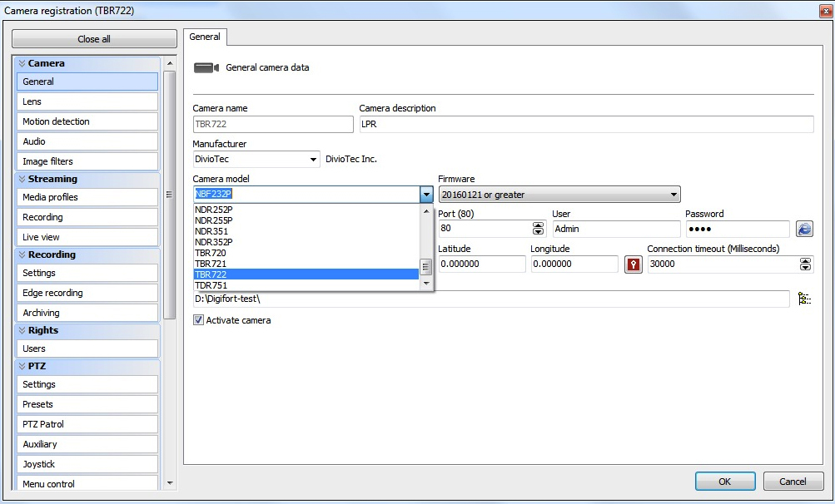The height and width of the screenshot is (504, 835).
Task: Click the camera icon beside General camera data
Action: click(206, 68)
